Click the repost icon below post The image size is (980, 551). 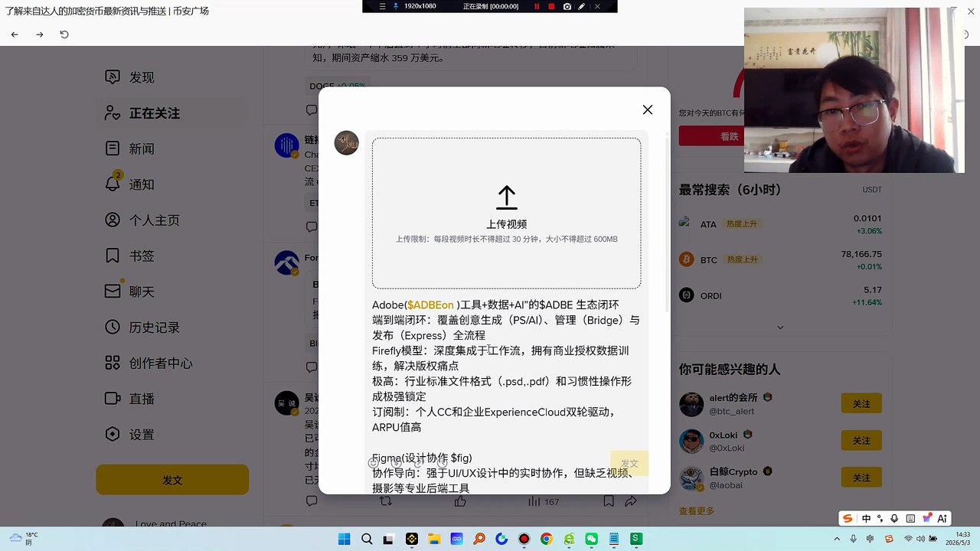[x=386, y=501]
